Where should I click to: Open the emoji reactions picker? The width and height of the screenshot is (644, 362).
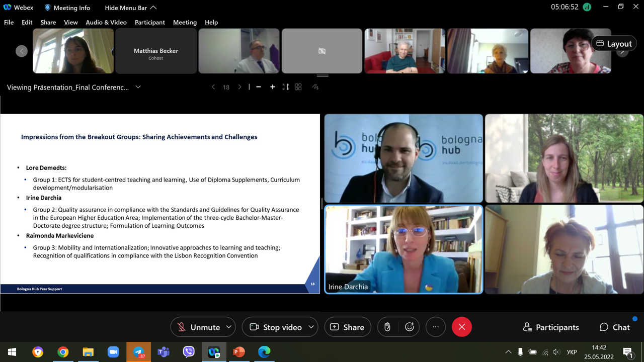click(x=410, y=327)
